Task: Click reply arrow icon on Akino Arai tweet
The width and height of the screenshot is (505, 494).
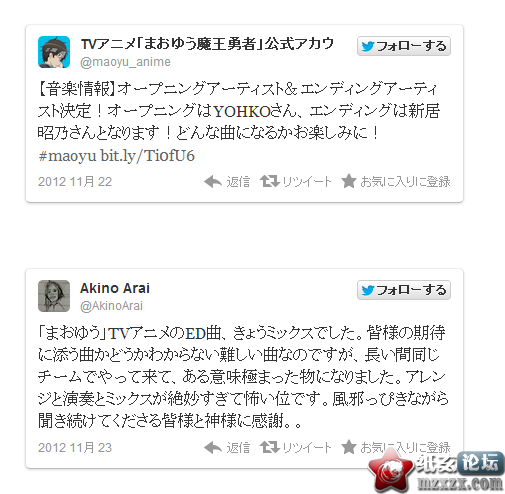Action: (213, 448)
